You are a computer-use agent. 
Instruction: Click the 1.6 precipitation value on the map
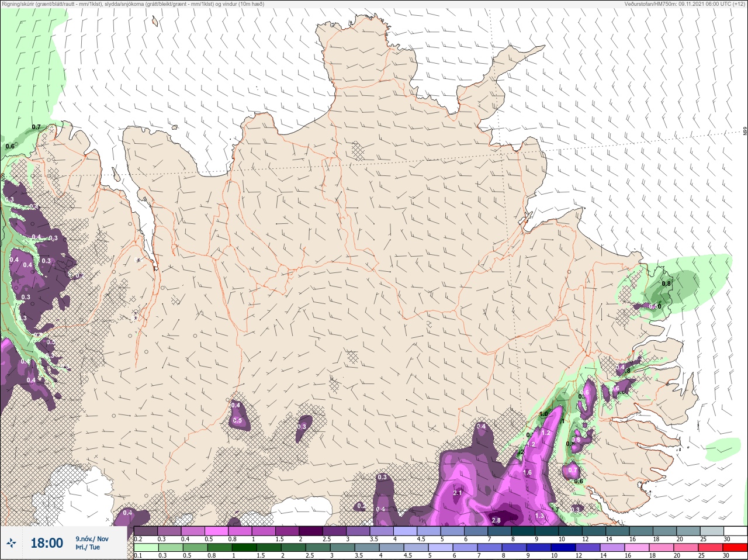click(x=527, y=472)
